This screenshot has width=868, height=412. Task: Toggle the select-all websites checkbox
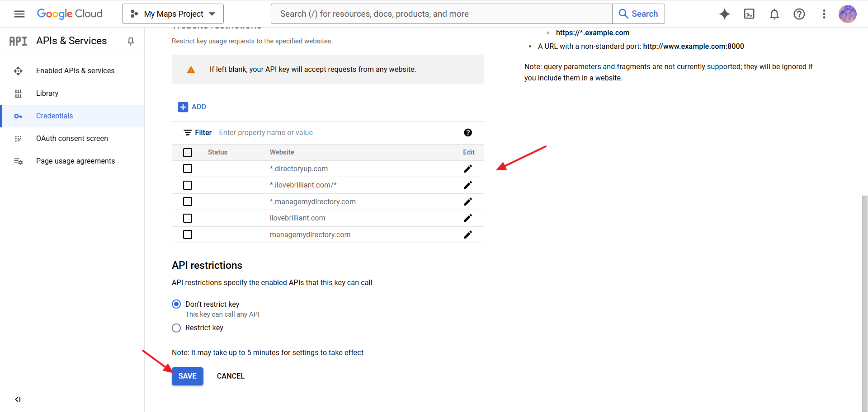pyautogui.click(x=188, y=153)
